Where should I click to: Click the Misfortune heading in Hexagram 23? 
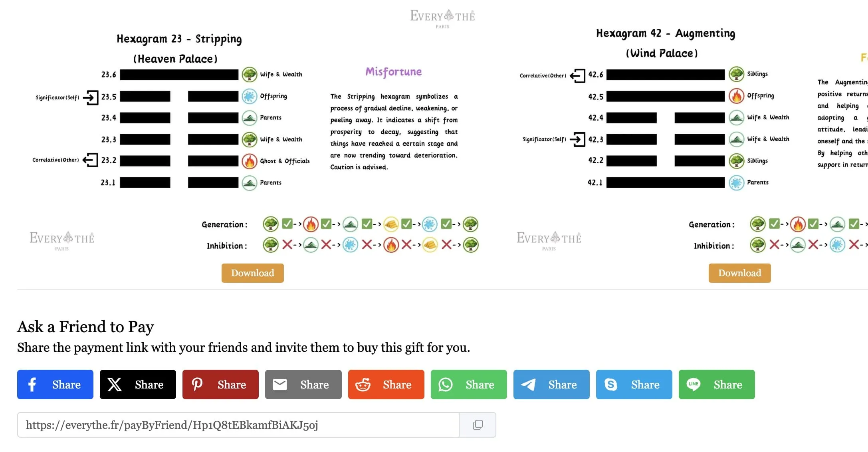tap(393, 72)
